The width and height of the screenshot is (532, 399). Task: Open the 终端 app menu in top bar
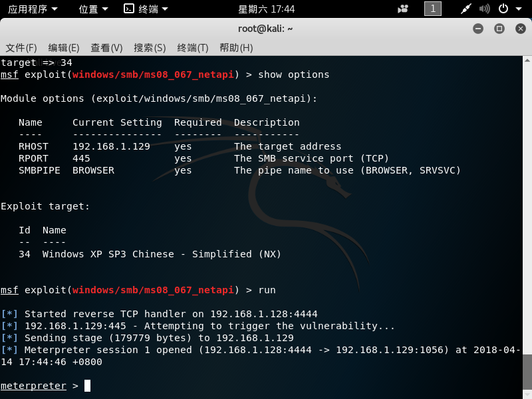pos(146,9)
